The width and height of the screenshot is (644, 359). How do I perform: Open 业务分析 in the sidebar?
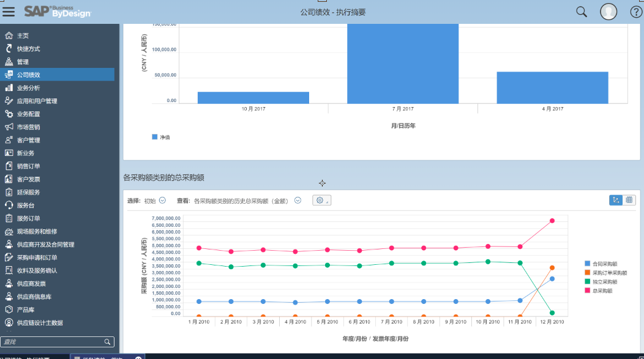(28, 88)
